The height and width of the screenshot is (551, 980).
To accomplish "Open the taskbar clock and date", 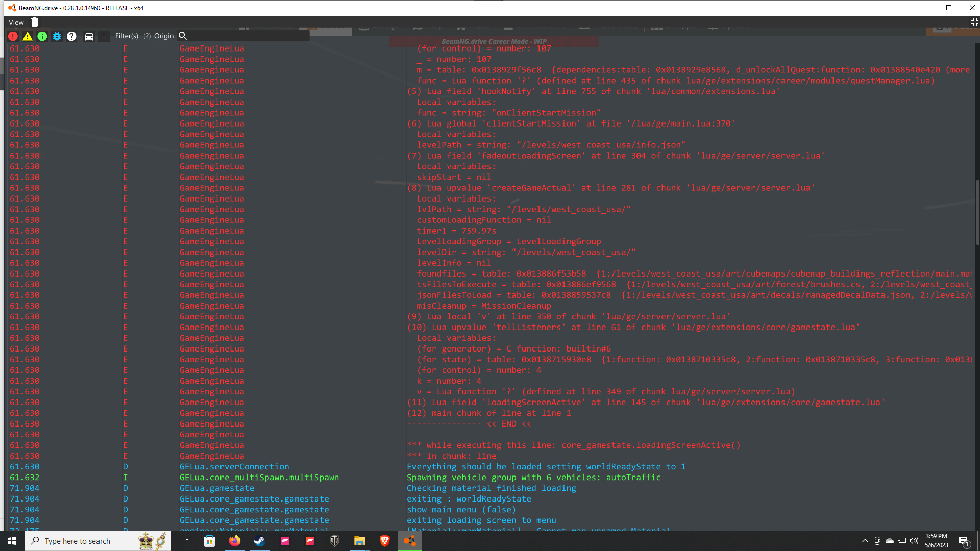I will (x=937, y=541).
